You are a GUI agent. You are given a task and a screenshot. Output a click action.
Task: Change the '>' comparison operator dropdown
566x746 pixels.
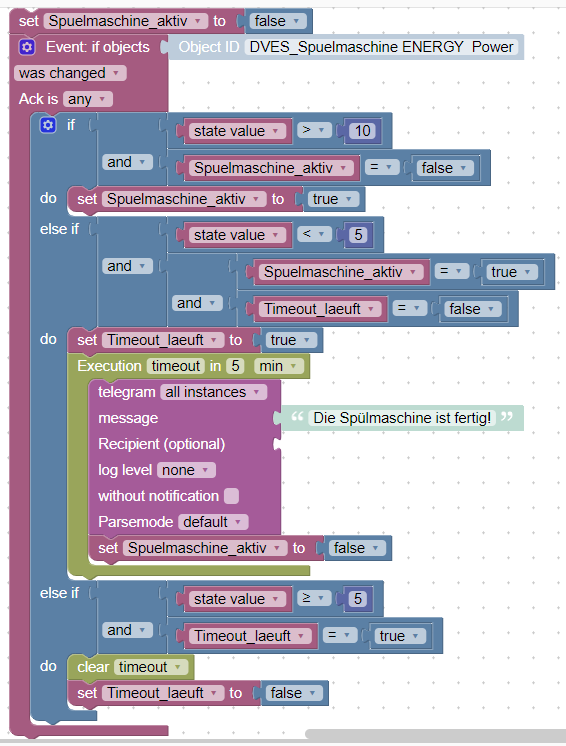tap(314, 130)
